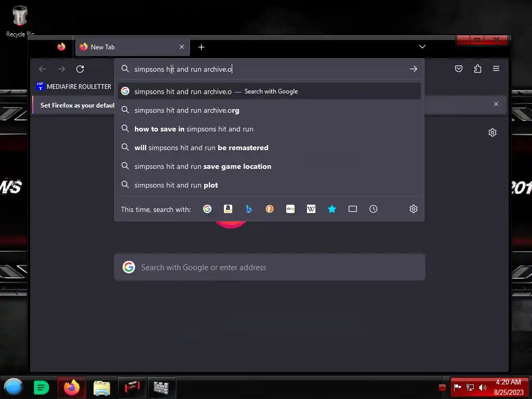The width and height of the screenshot is (532, 399).
Task: Open a new tab with the plus button
Action: [x=201, y=47]
